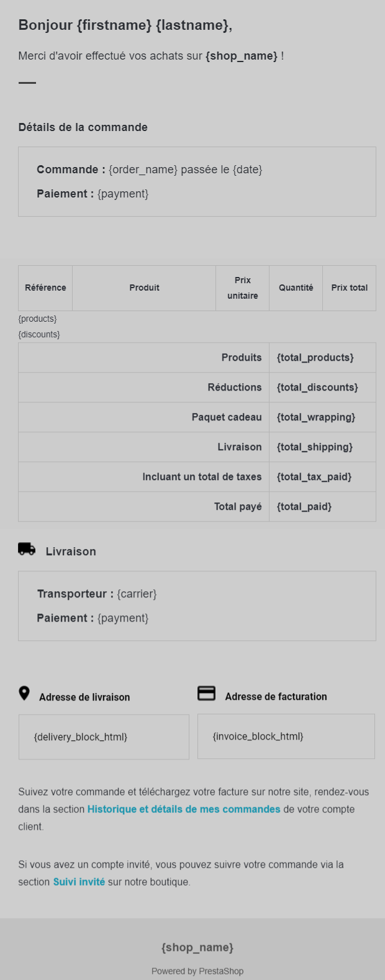Image resolution: width=385 pixels, height=980 pixels.
Task: Click the {total_paid} value cell
Action: [x=304, y=507]
